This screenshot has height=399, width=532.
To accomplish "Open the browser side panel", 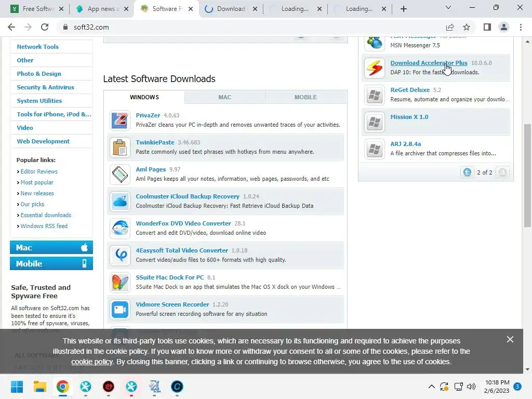I will click(x=487, y=27).
